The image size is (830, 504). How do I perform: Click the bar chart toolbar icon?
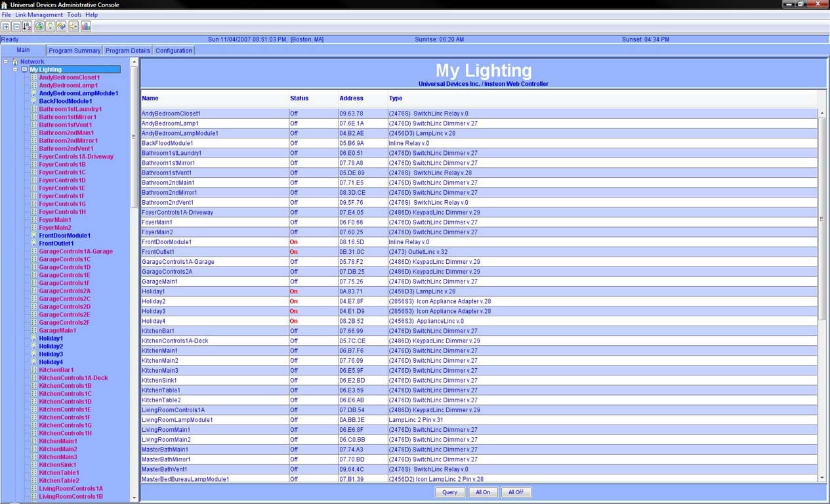tap(85, 26)
